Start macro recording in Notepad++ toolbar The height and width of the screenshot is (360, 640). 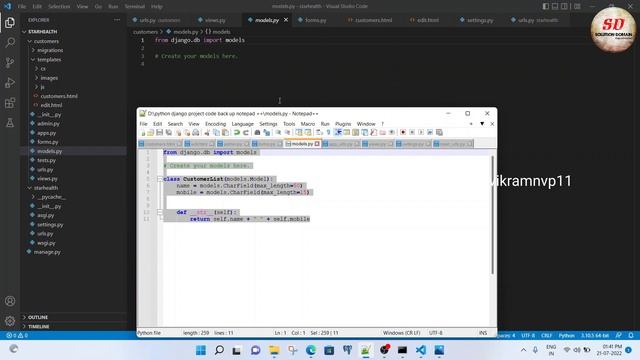coord(403,132)
